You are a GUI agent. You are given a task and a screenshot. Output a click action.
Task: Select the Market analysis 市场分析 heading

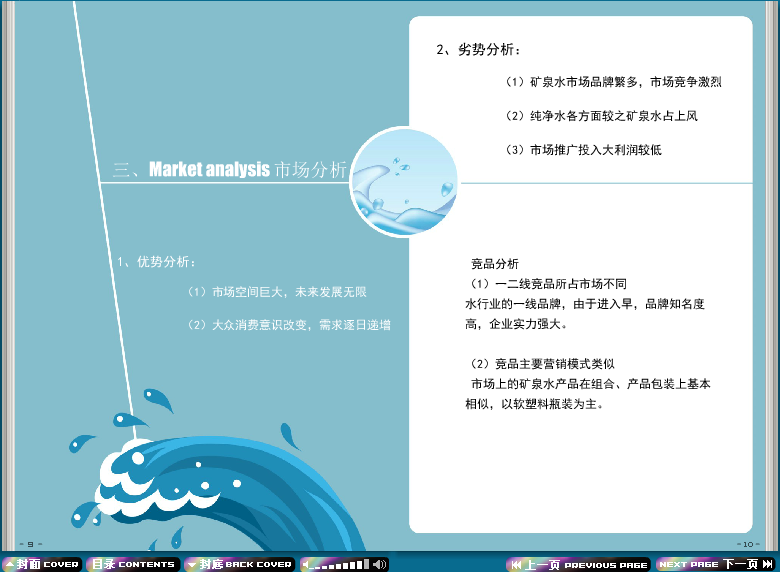[230, 169]
